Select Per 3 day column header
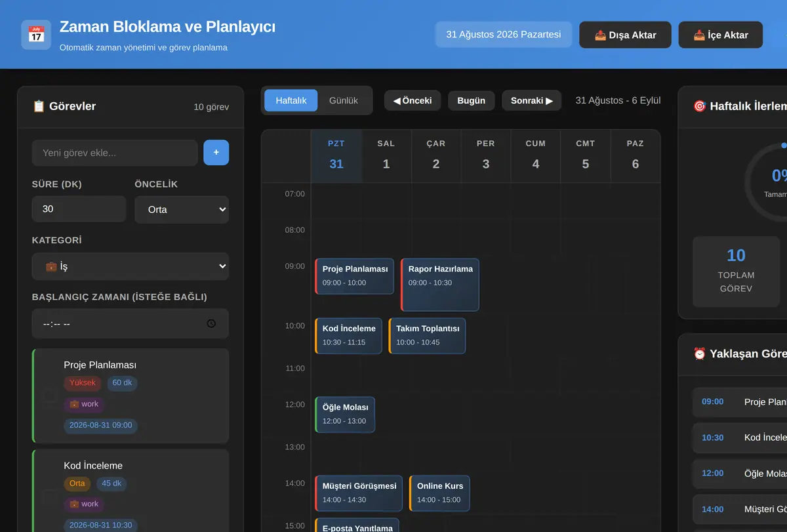The height and width of the screenshot is (532, 787). (x=486, y=156)
